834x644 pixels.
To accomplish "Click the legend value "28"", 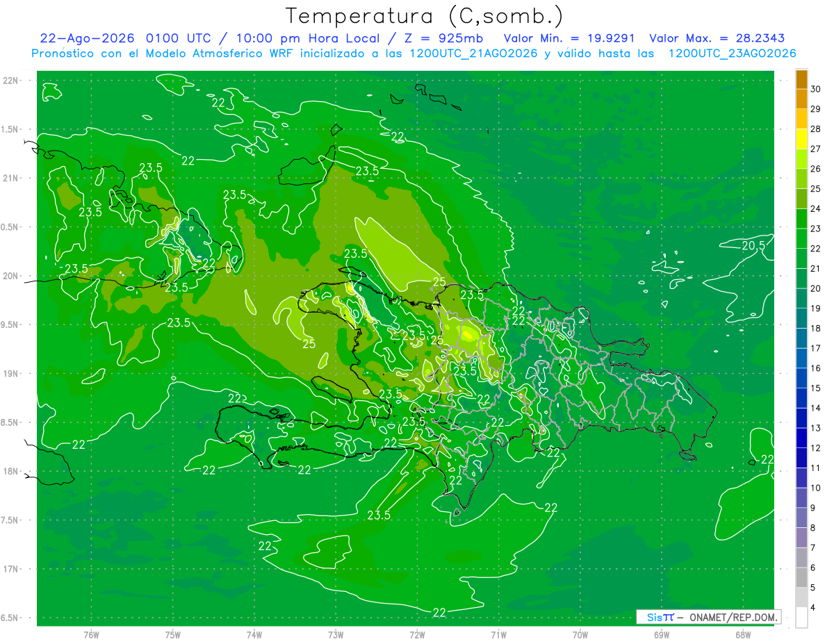I will tap(816, 129).
